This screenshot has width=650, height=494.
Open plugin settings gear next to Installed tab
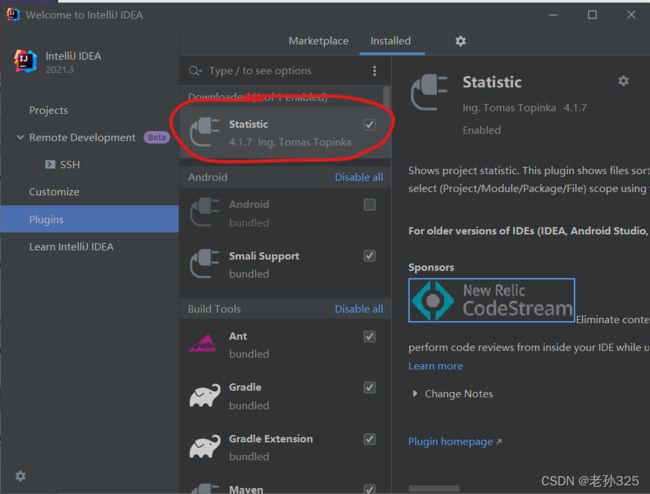click(x=461, y=41)
